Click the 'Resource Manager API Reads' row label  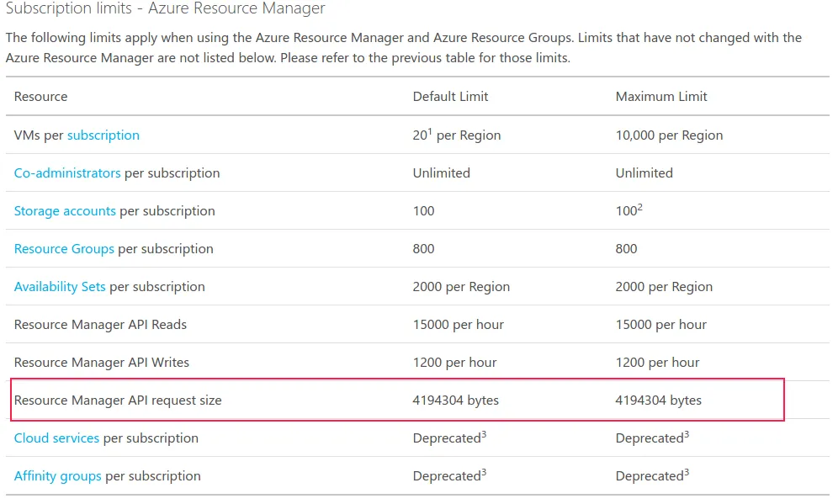[100, 325]
